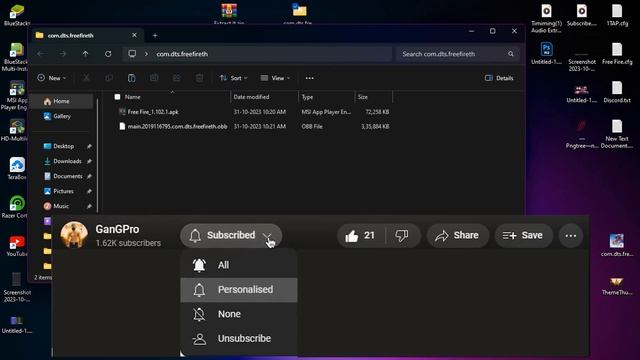
Task: Click the Rename icon in the toolbar
Action: pyautogui.click(x=154, y=78)
